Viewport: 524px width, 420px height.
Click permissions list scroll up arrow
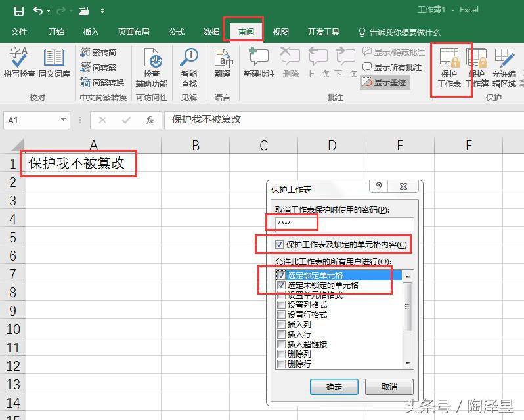pyautogui.click(x=408, y=276)
